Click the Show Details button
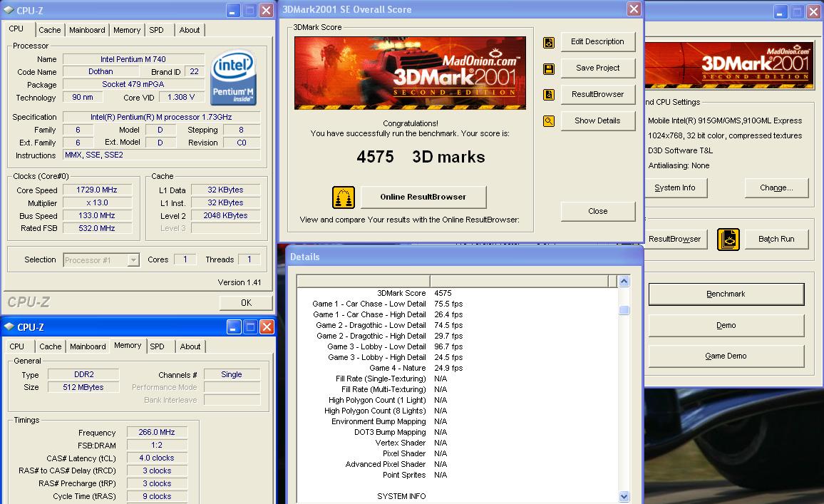The height and width of the screenshot is (504, 824). click(x=597, y=120)
